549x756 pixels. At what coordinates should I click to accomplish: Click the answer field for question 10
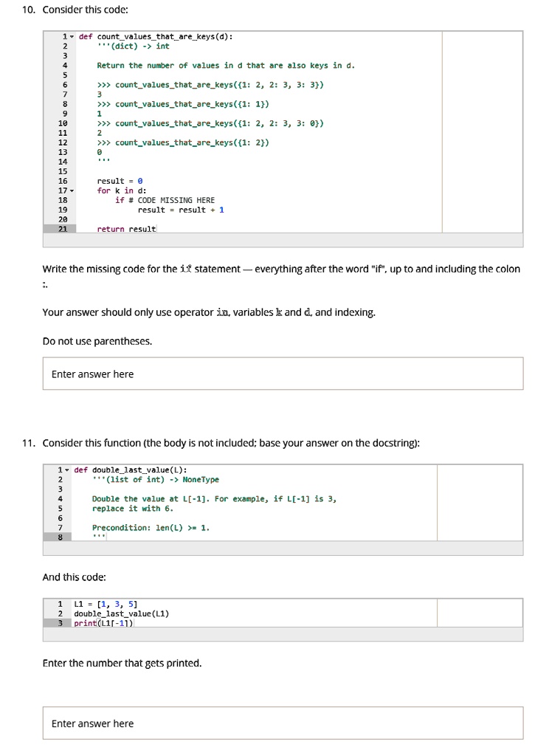click(x=282, y=373)
